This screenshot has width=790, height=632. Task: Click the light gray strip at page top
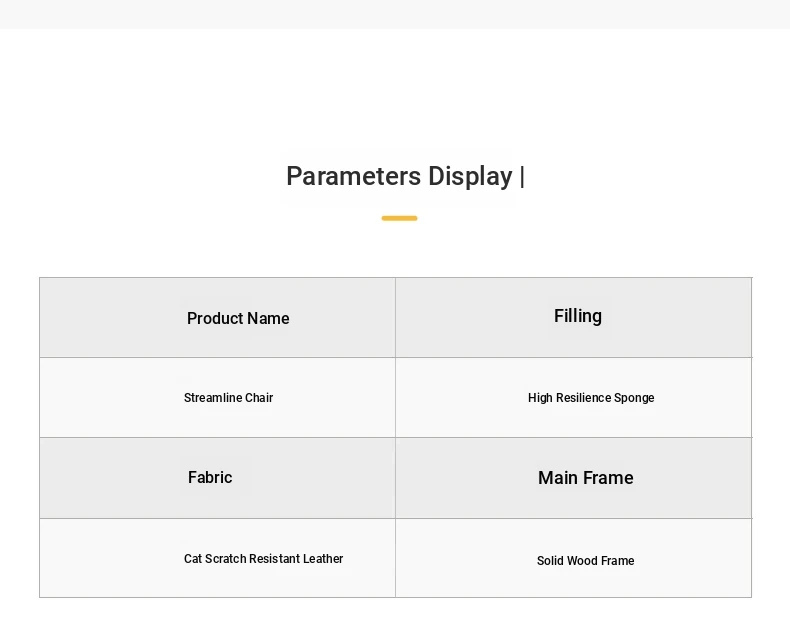pyautogui.click(x=395, y=14)
